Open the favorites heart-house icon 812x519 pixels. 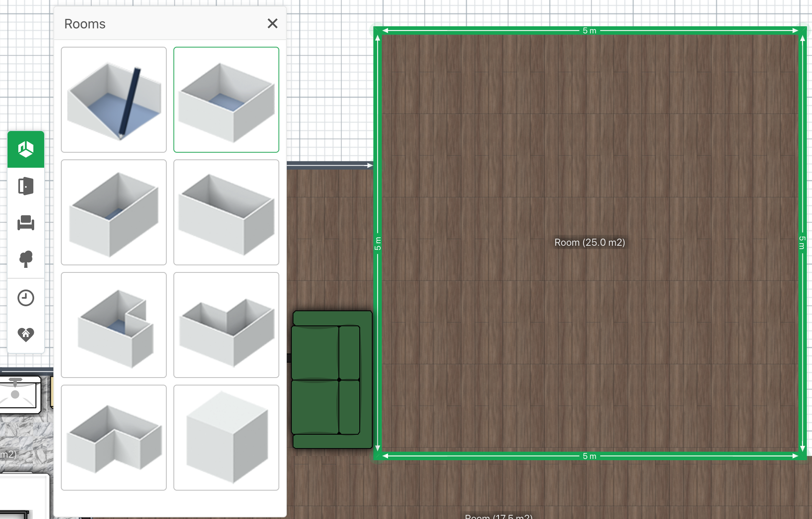click(x=26, y=334)
